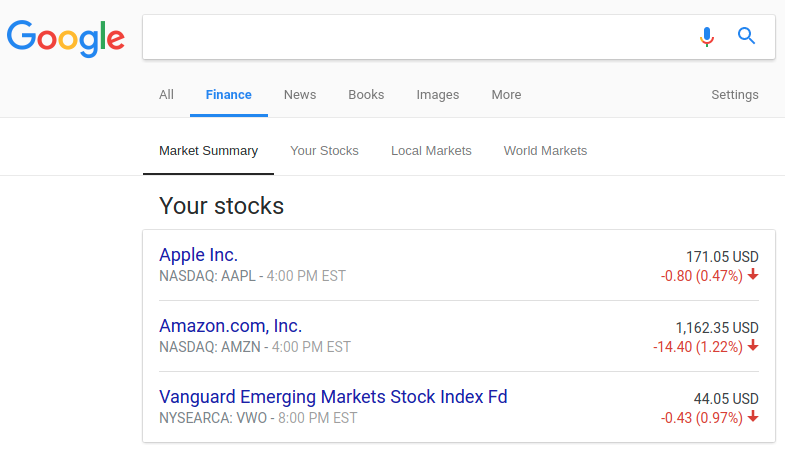Select the News tab
Image resolution: width=785 pixels, height=453 pixels.
pyautogui.click(x=300, y=95)
